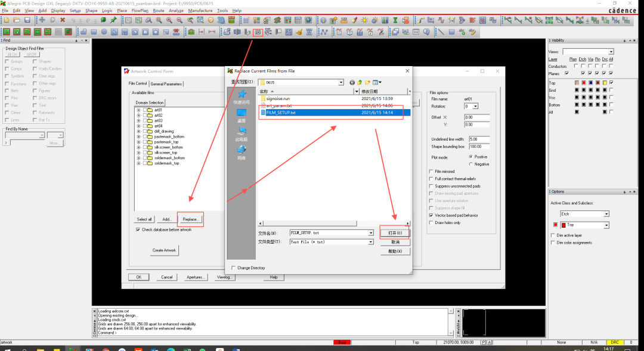The width and height of the screenshot is (644, 351).
Task: Open the file type Text File dropdown
Action: (x=370, y=242)
